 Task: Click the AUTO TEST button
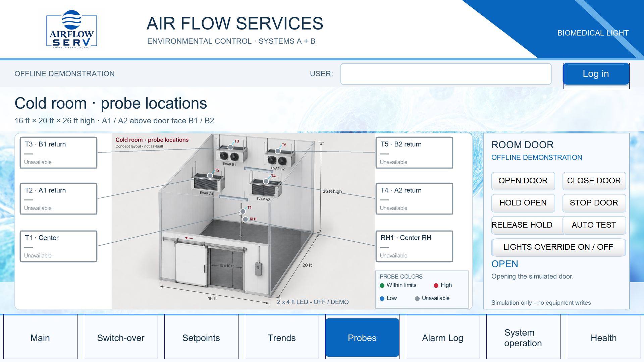[x=594, y=225]
